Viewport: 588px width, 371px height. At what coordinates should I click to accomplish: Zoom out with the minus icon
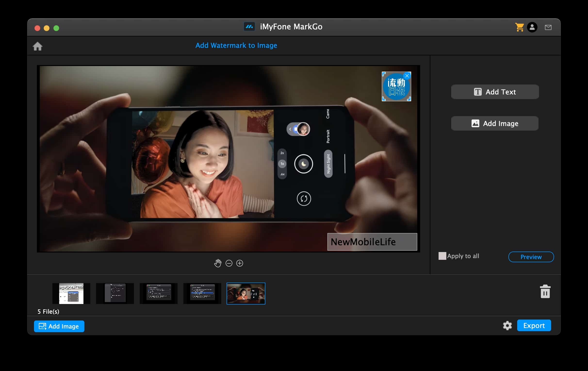tap(229, 263)
